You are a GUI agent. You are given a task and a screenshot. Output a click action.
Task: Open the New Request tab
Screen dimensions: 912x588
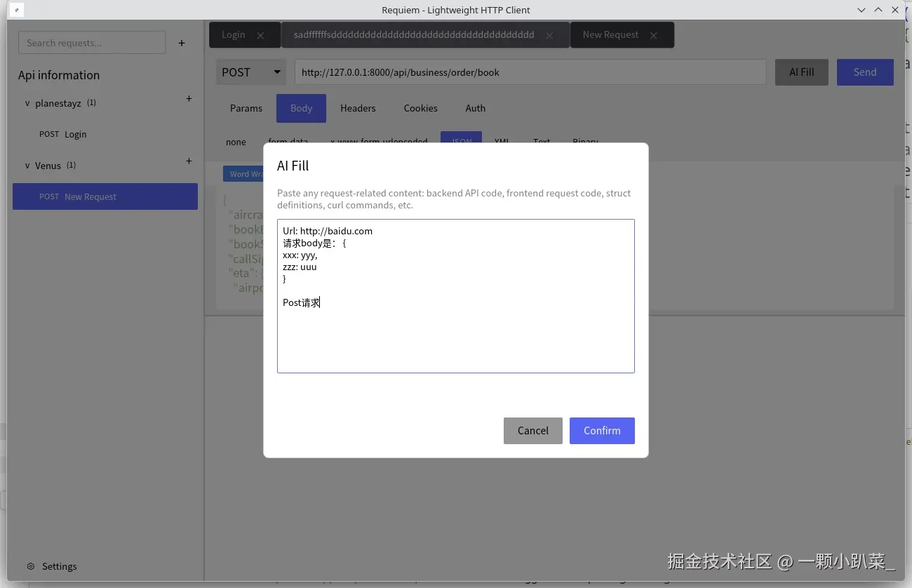(x=610, y=35)
